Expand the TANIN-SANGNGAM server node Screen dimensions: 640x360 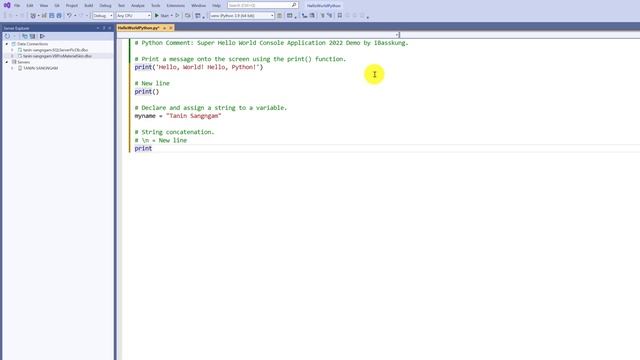click(12, 68)
